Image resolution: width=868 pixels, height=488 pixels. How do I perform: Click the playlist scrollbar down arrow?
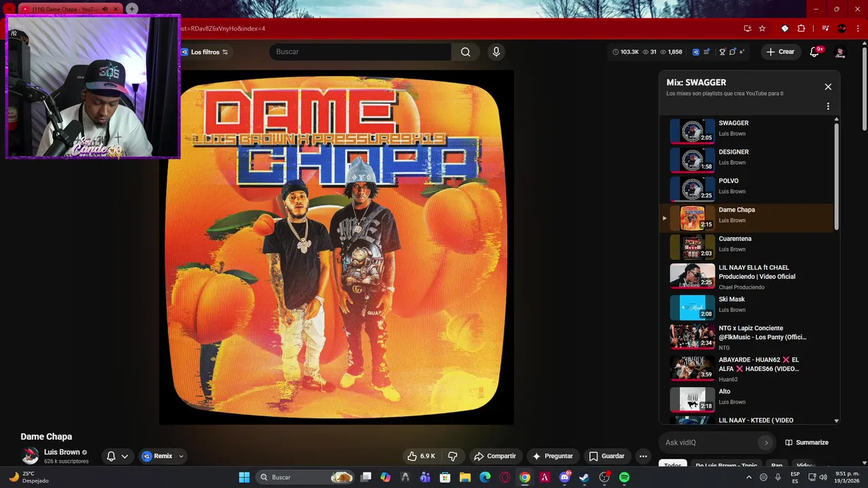pyautogui.click(x=836, y=421)
